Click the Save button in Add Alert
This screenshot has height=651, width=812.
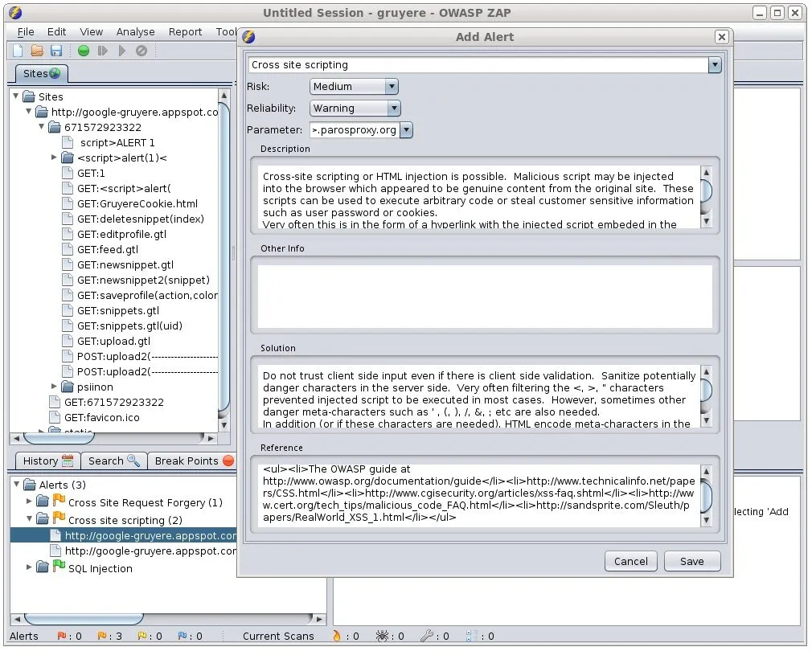point(692,562)
